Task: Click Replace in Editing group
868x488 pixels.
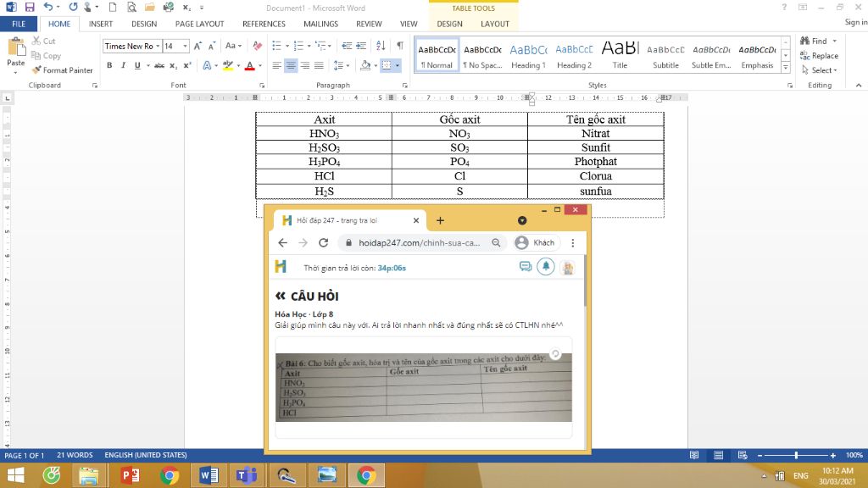Action: (820, 56)
